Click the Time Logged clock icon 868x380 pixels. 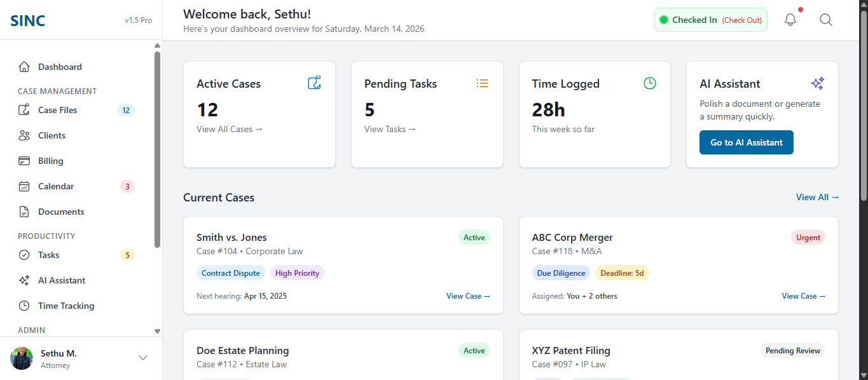[x=649, y=83]
